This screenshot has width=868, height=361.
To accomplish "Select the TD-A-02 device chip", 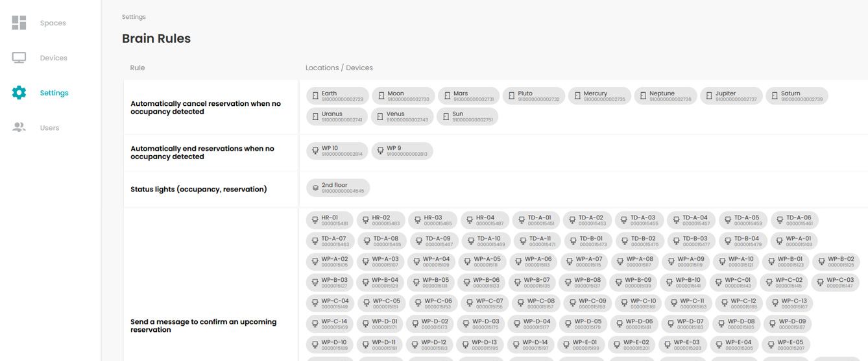I will pyautogui.click(x=587, y=220).
